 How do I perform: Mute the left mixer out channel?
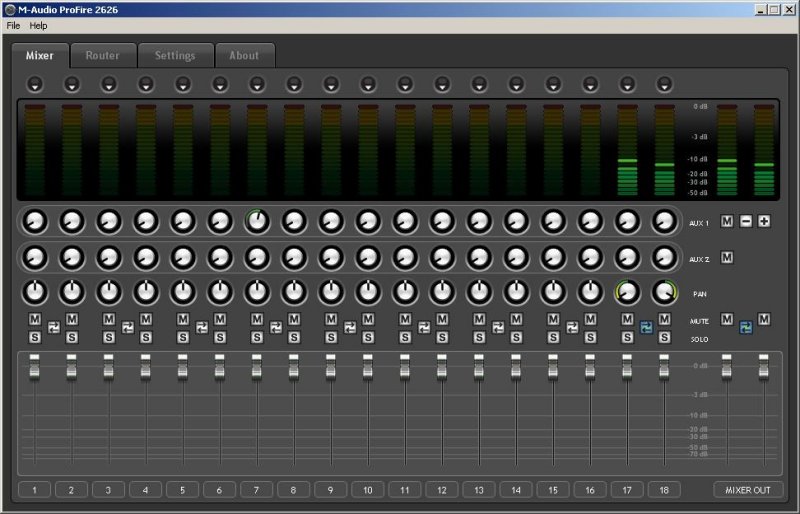coord(727,320)
